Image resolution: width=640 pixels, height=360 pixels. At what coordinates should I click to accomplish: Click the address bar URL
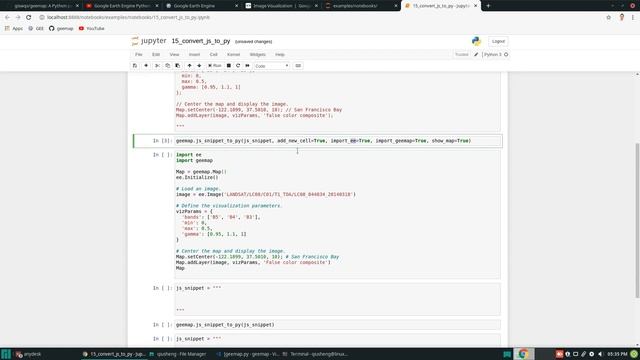click(128, 18)
